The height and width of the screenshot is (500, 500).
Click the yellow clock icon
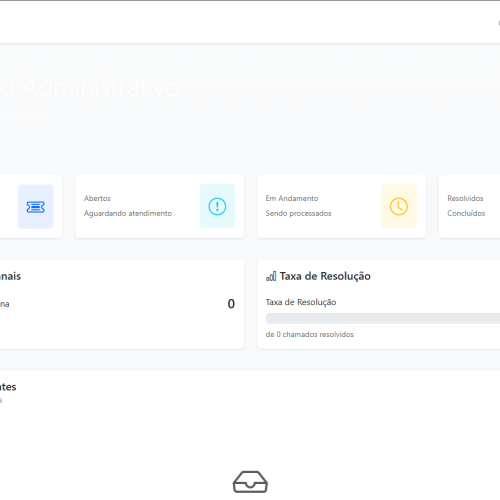[x=399, y=206]
